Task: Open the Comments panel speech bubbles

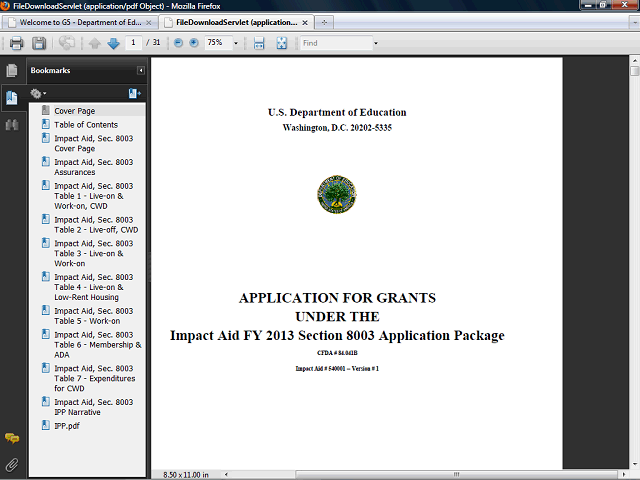Action: 12,438
